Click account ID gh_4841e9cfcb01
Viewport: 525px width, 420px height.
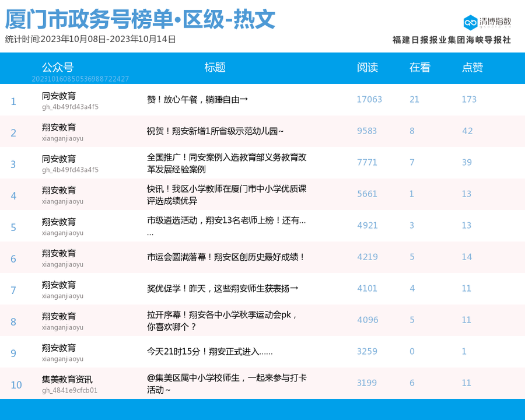pos(69,390)
